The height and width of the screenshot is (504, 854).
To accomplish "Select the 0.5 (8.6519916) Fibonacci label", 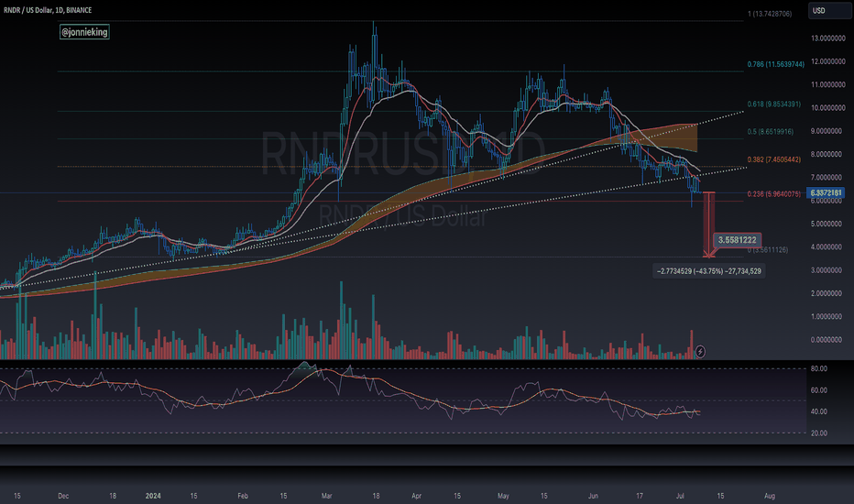I will pyautogui.click(x=770, y=132).
